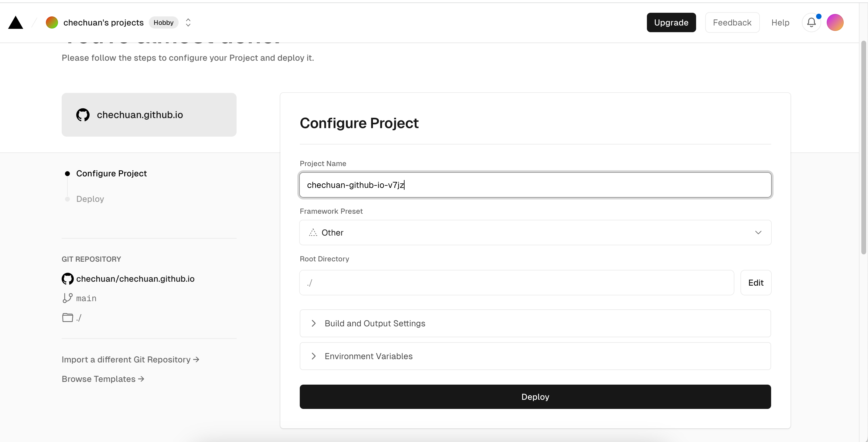The height and width of the screenshot is (442, 868).
Task: Click Edit beside Root Directory
Action: click(756, 283)
